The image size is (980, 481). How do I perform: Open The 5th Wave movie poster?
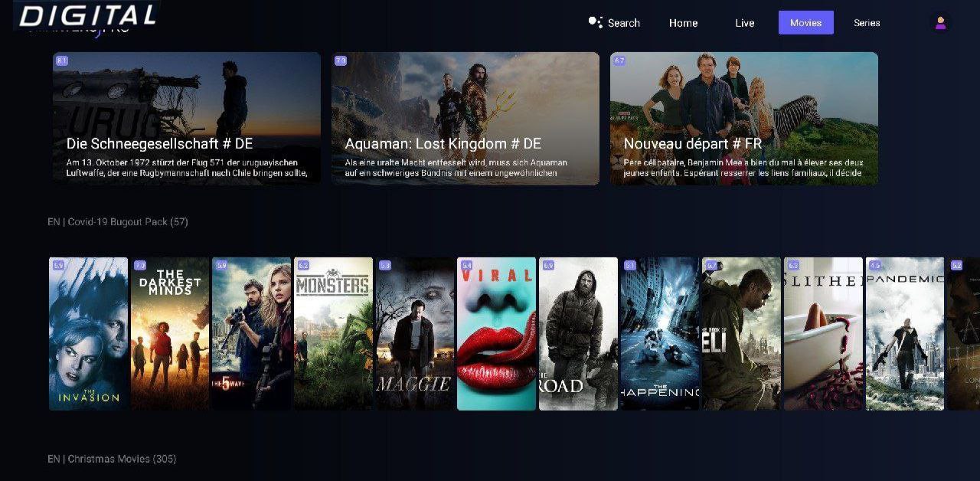[x=252, y=334]
